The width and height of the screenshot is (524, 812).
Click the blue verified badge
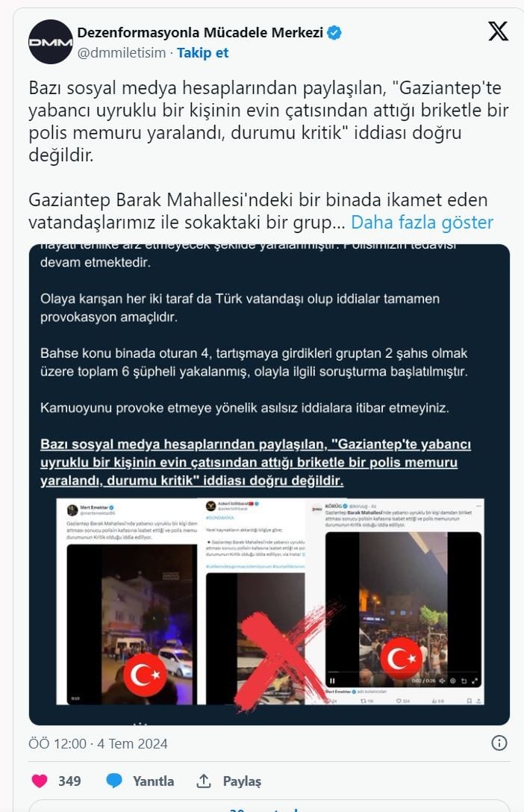pos(334,33)
